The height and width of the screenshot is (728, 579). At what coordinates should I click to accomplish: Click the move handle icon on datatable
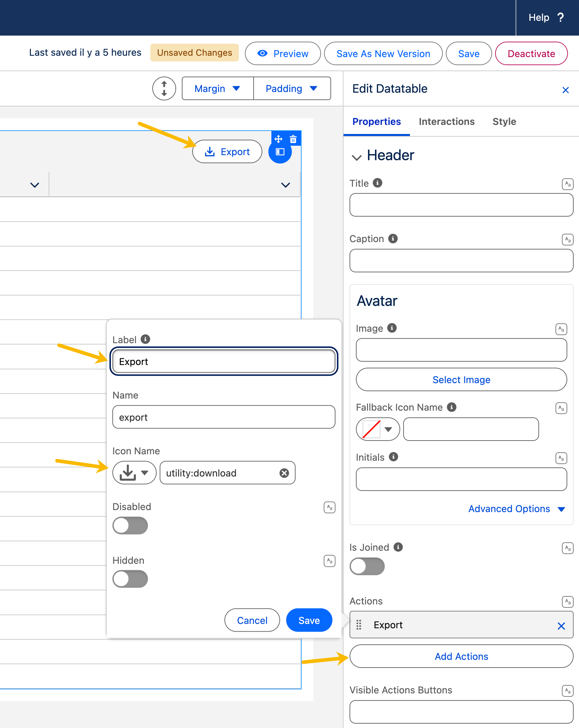[x=278, y=139]
